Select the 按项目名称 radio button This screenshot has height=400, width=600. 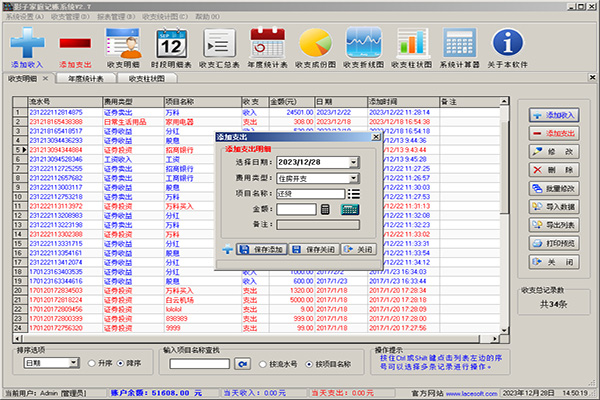click(x=309, y=364)
